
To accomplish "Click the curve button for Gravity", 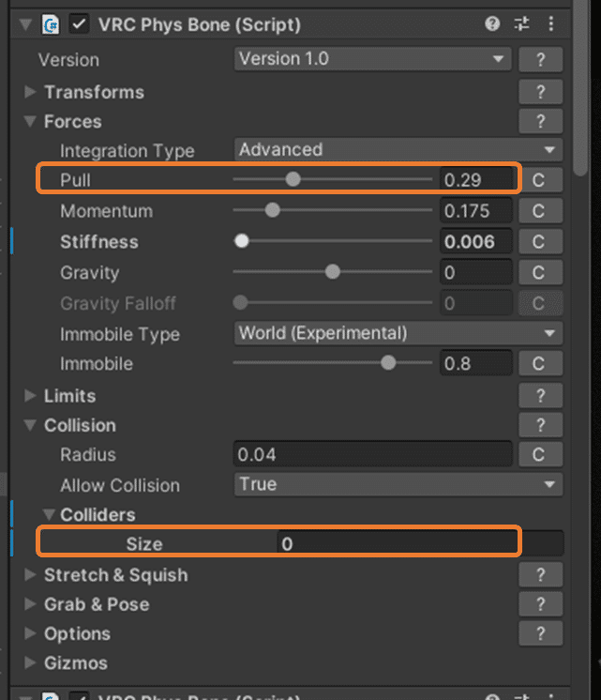I will [x=539, y=272].
